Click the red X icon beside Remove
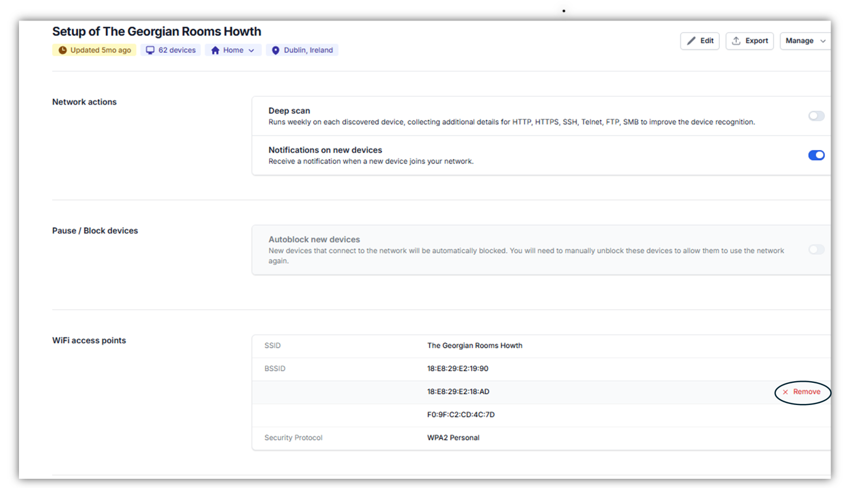The height and width of the screenshot is (488, 868). 785,392
